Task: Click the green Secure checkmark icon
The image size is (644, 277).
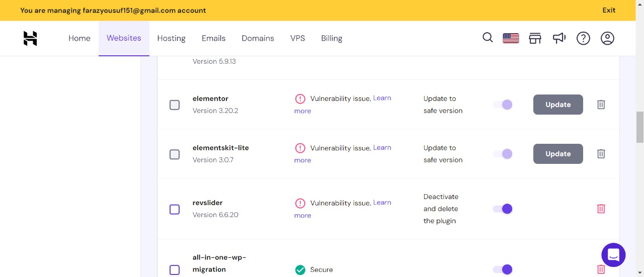Action: click(300, 270)
